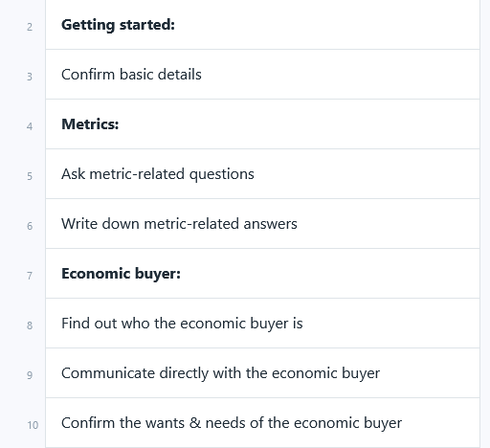This screenshot has height=448, width=490.
Task: Click row number 6
Action: point(30,226)
